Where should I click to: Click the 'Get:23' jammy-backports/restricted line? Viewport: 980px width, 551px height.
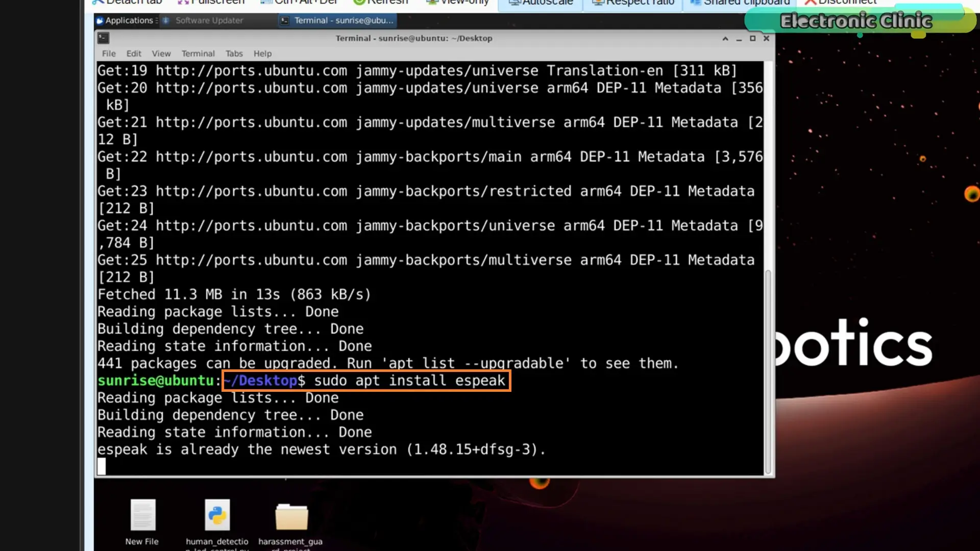tap(426, 199)
